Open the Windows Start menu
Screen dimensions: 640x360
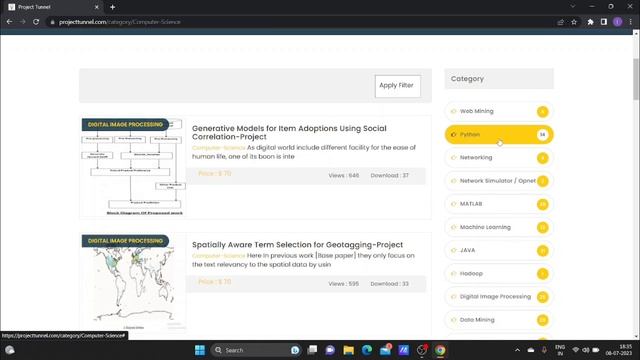200,350
